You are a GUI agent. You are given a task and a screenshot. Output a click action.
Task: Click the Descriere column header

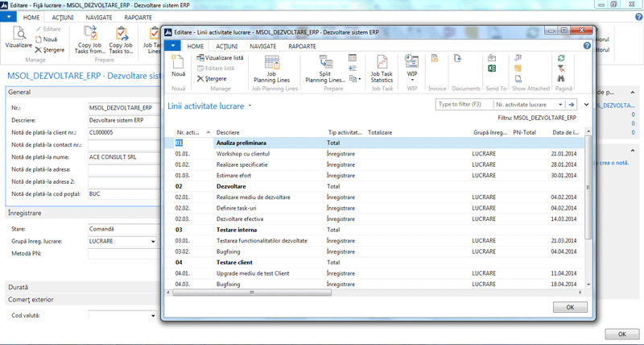click(228, 132)
